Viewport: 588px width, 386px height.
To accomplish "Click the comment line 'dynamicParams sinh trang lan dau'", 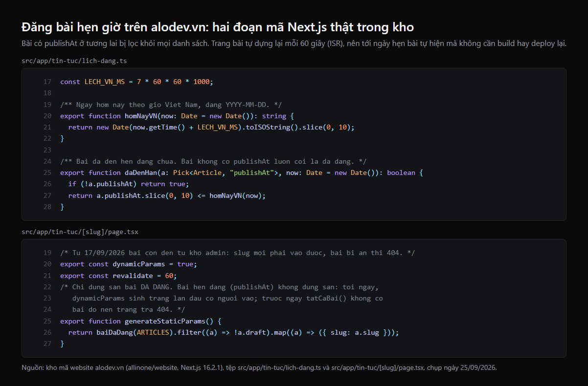I will [x=227, y=298].
